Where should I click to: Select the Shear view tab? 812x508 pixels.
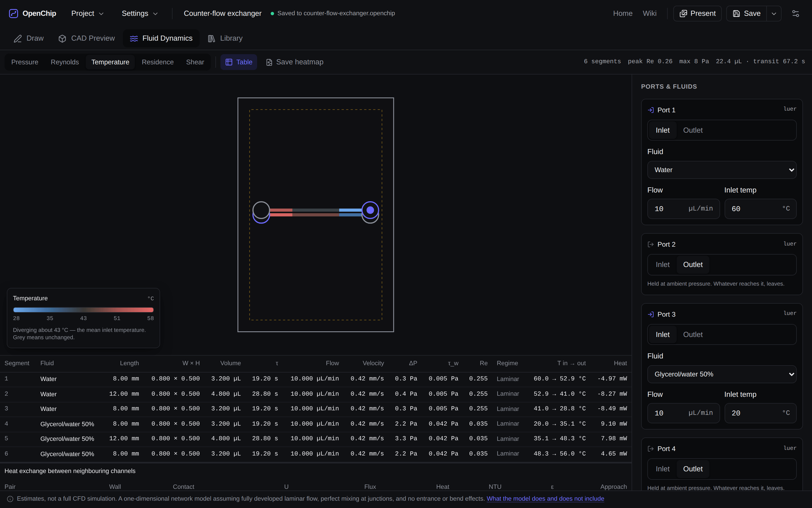pos(195,62)
